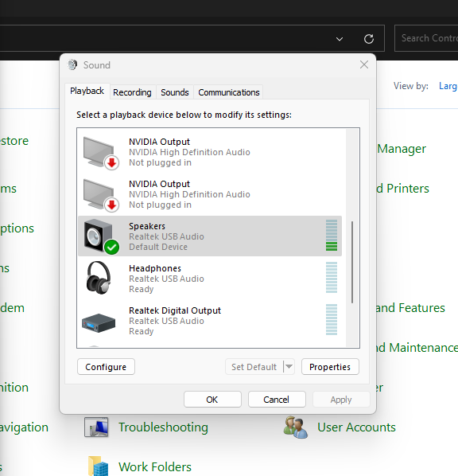Open the User Accounts icon in Control Panel
This screenshot has width=458, height=476.
click(x=296, y=427)
